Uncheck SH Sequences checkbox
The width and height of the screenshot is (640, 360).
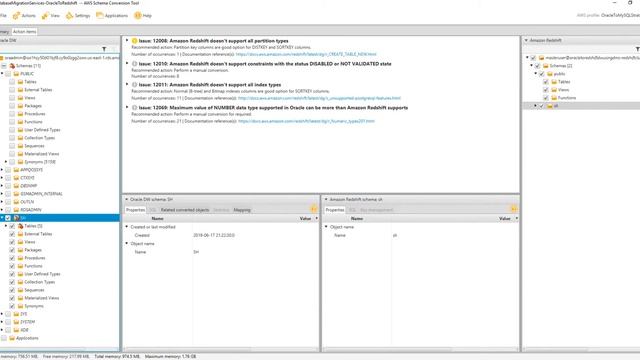(x=12, y=290)
